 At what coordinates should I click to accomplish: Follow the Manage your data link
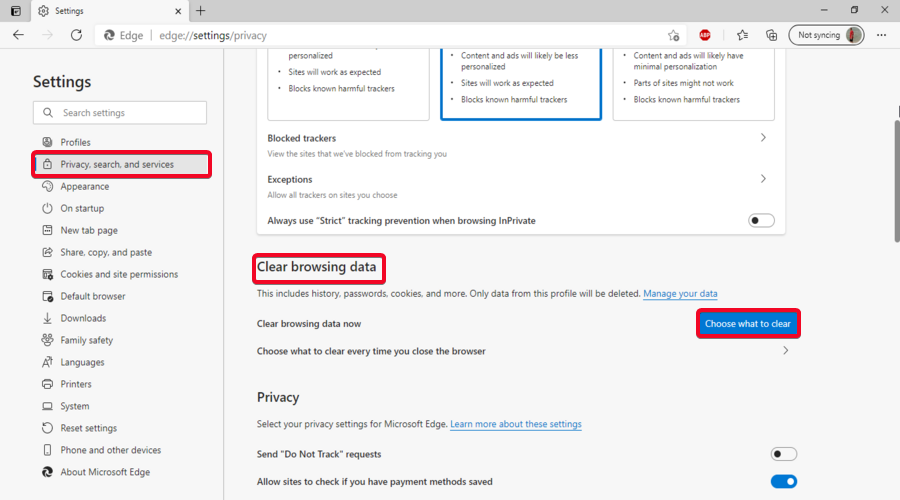tap(680, 294)
